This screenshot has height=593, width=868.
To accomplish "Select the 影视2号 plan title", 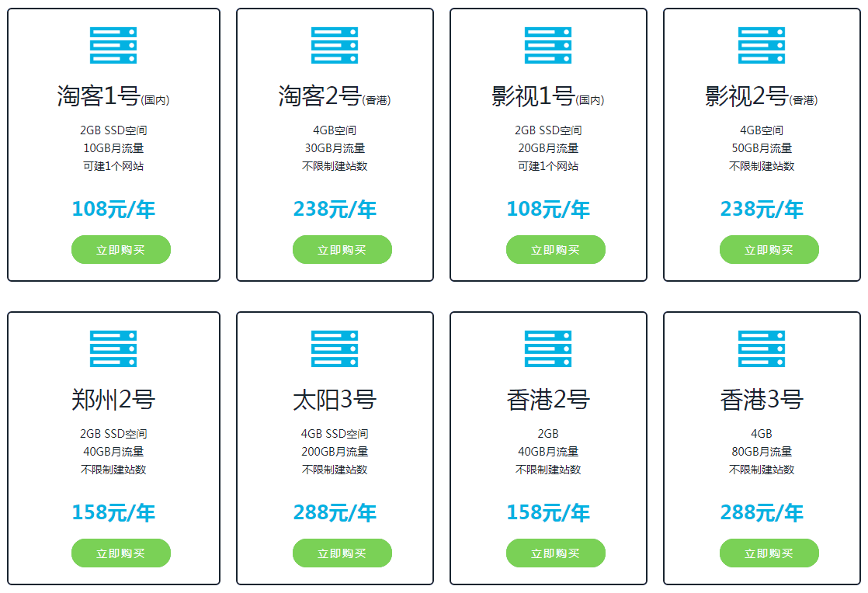I will pos(762,96).
